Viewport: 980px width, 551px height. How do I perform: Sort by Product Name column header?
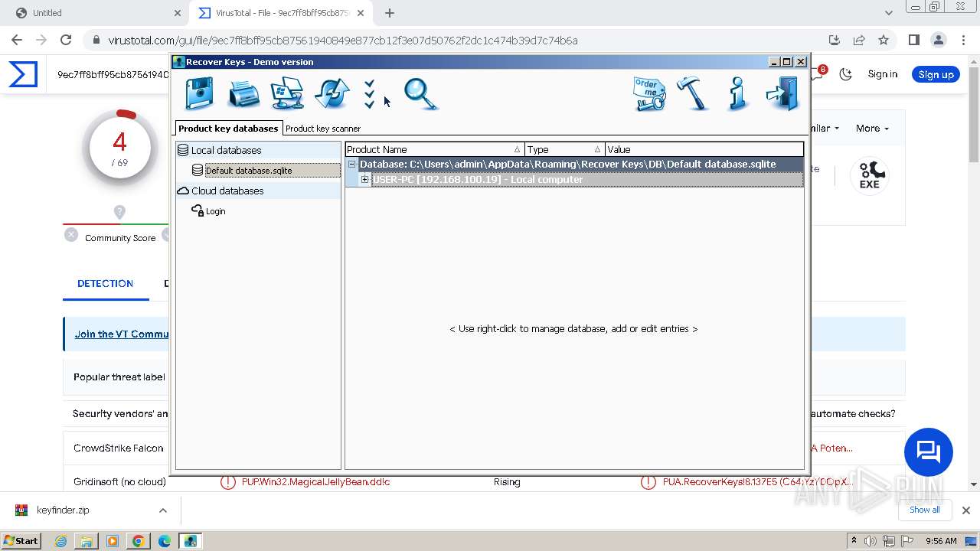tap(434, 149)
